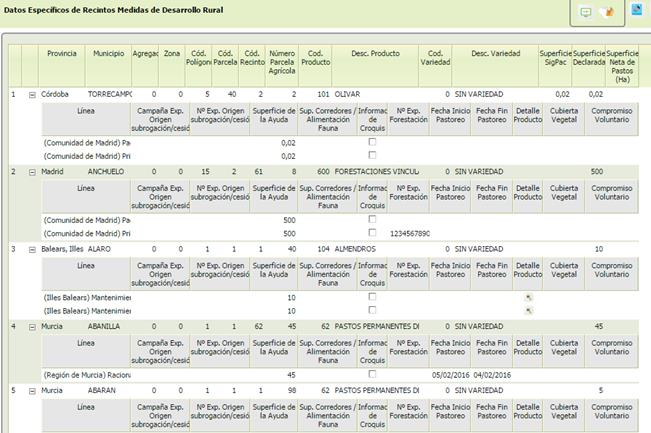Select the FORESTACIONES VINCUL product cell

(376, 171)
